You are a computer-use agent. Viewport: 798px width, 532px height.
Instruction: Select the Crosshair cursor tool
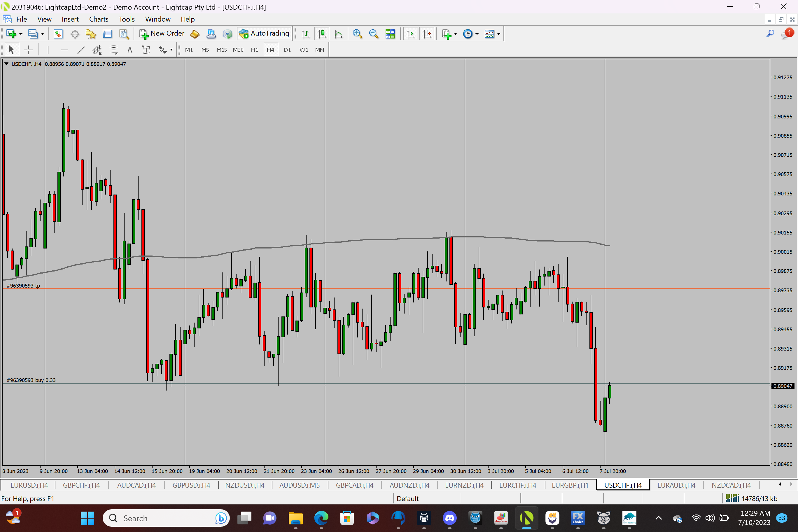[28, 50]
